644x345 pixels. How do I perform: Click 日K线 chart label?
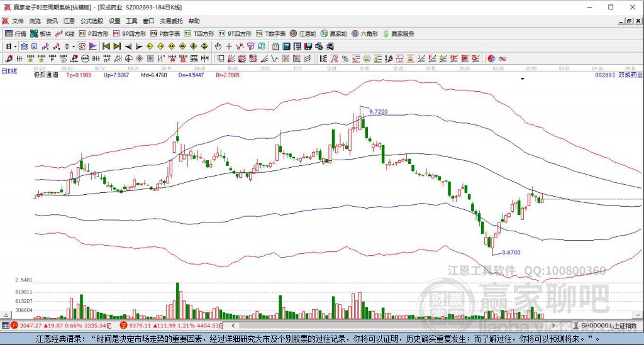point(9,71)
